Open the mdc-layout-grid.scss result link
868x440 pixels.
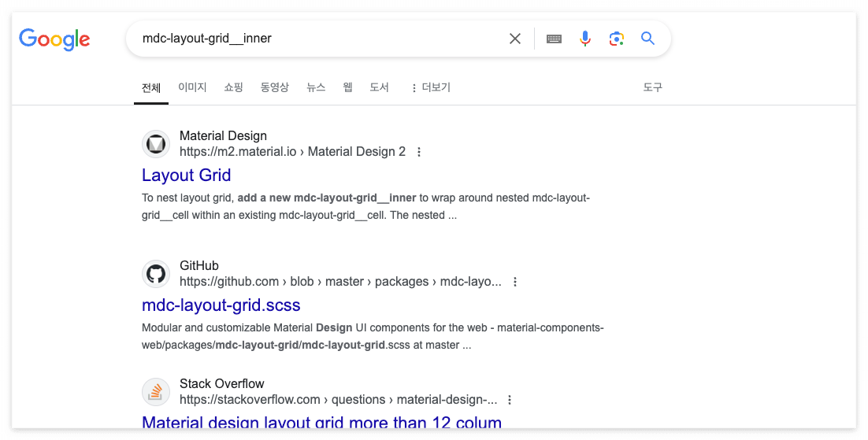(x=221, y=305)
